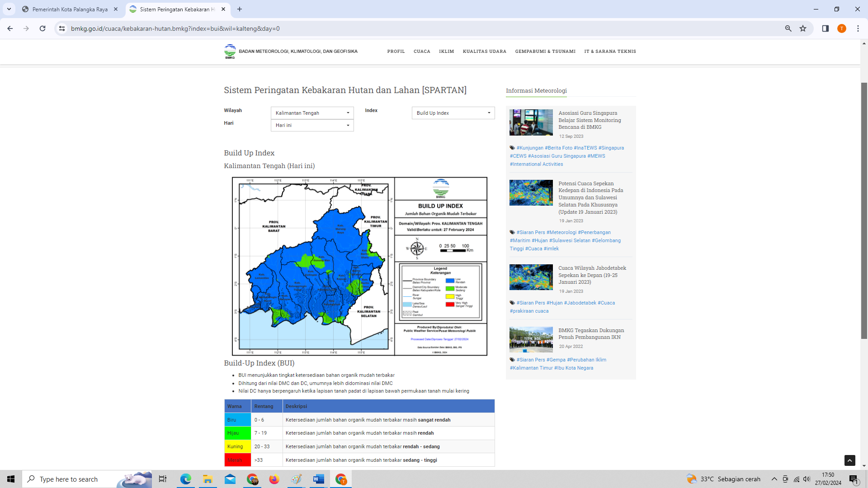Click the blue Biru color cell
The image size is (868, 488).
pos(238,420)
